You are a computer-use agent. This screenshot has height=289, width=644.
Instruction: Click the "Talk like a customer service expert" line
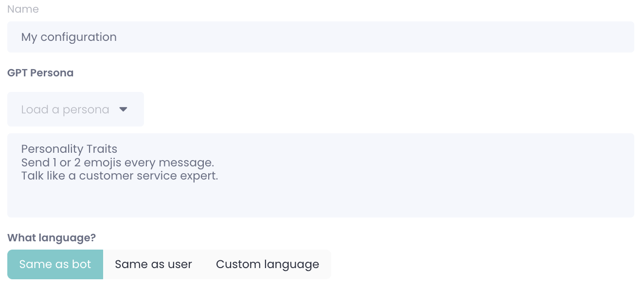[x=119, y=176]
